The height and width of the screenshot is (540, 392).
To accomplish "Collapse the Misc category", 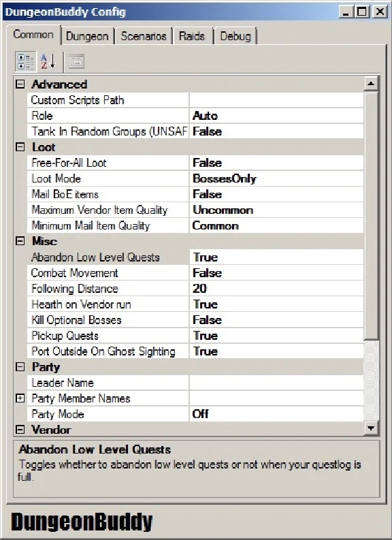I will click(x=20, y=241).
